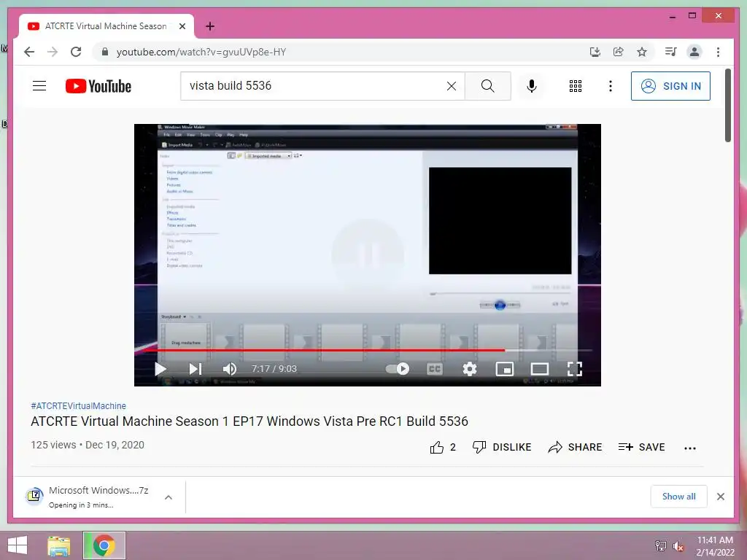
Task: Skip to next video
Action: tap(196, 368)
